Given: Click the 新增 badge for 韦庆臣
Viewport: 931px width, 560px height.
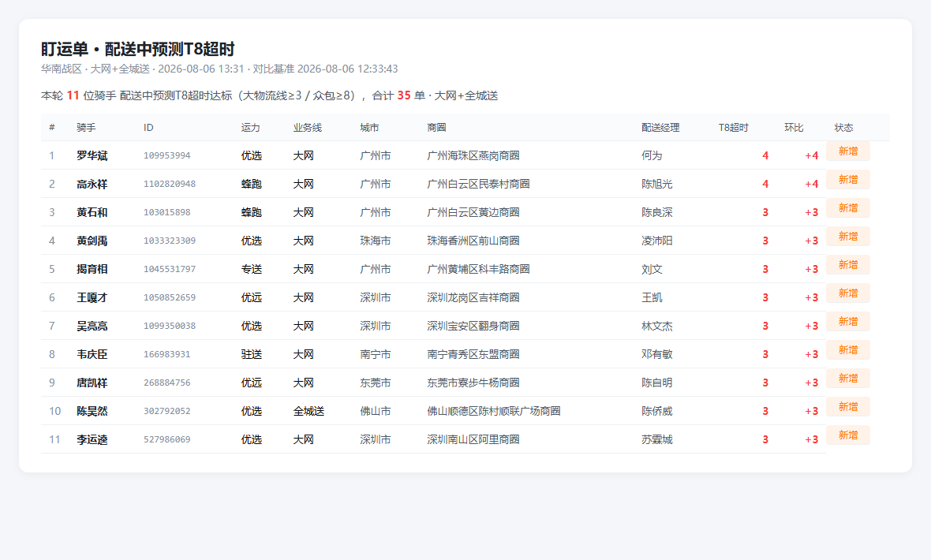Looking at the screenshot, I should (x=848, y=350).
